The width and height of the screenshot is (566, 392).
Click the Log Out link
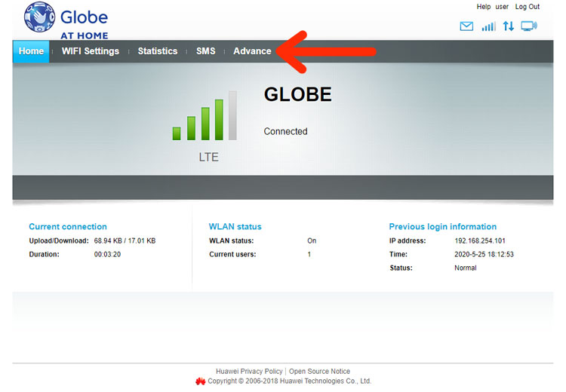click(x=527, y=7)
